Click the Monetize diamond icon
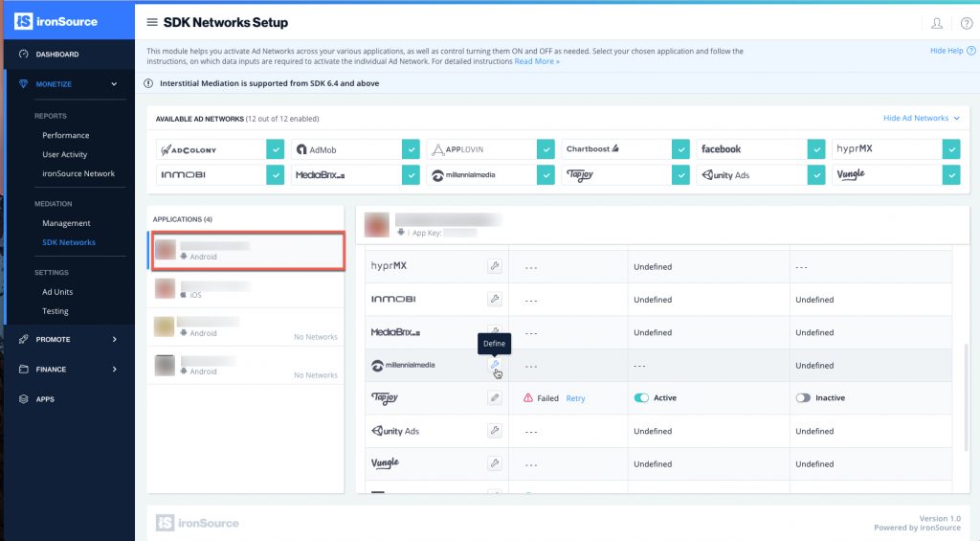This screenshot has height=541, width=980. (24, 84)
